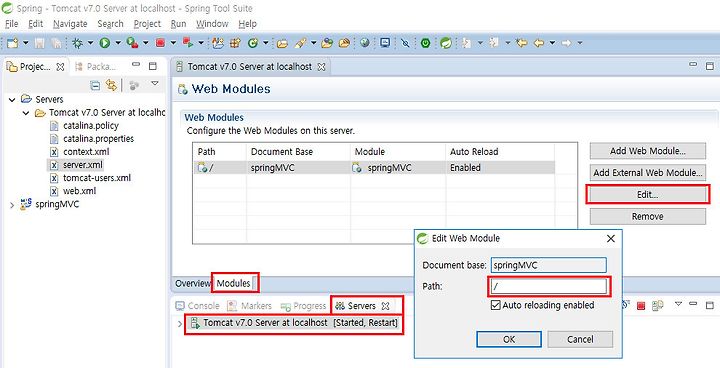Expand the springMVC project node
The height and width of the screenshot is (368, 720).
pos(12,205)
